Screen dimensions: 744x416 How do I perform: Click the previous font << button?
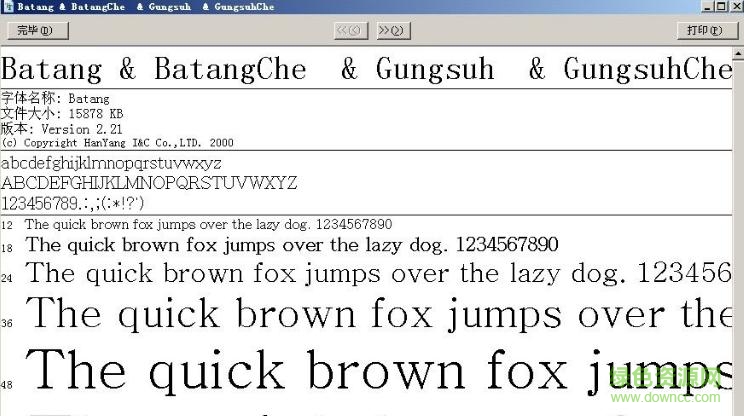351,31
